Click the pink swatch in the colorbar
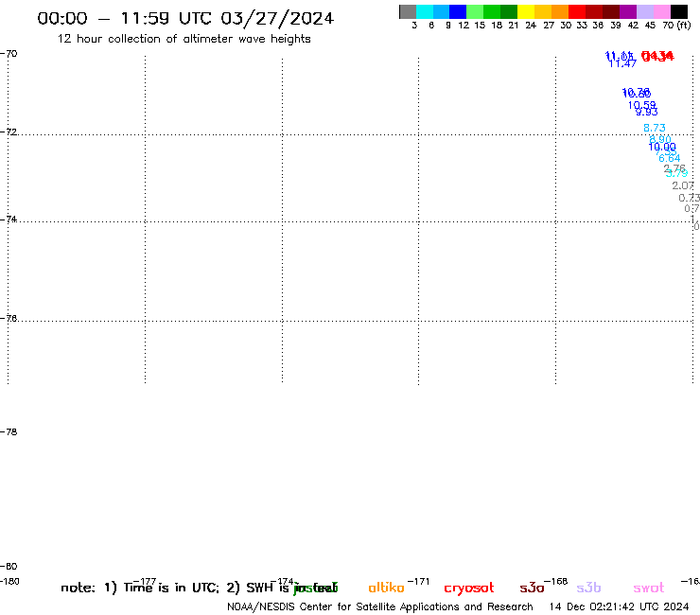700x615 pixels. tap(662, 11)
